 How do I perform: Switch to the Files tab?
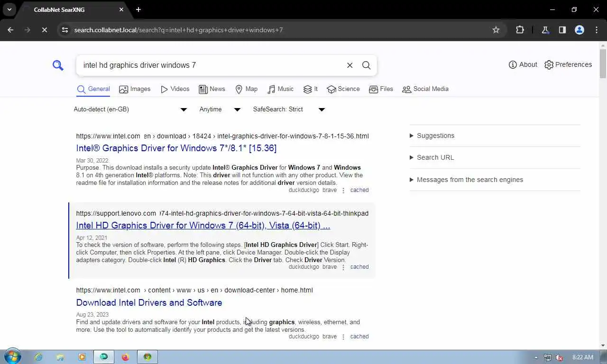coord(381,89)
